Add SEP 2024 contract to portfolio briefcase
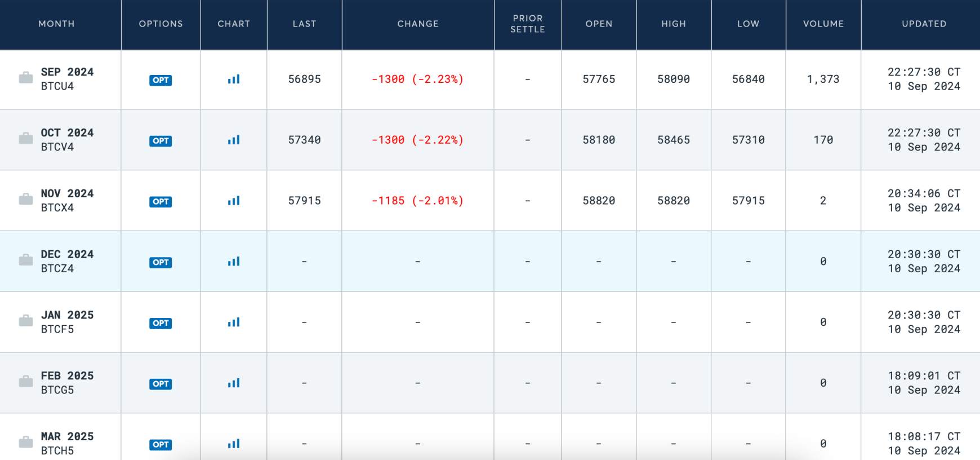The image size is (980, 460). point(26,78)
